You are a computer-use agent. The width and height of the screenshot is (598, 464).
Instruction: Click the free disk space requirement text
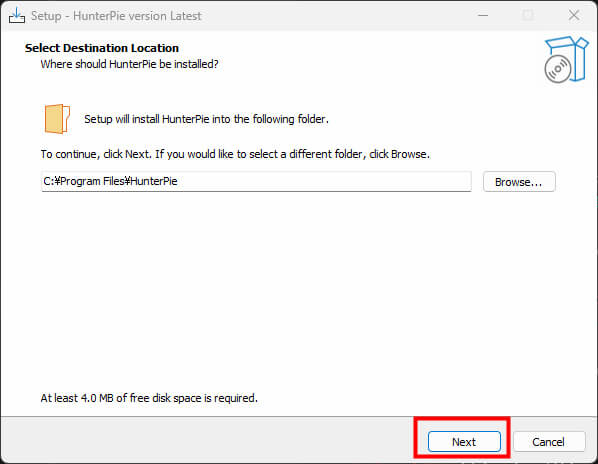pos(149,398)
